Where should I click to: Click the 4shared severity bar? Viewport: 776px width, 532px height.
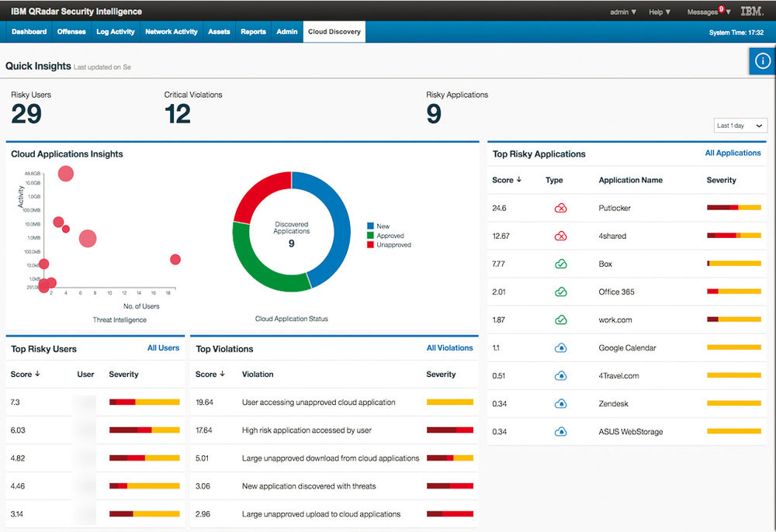[x=734, y=236]
